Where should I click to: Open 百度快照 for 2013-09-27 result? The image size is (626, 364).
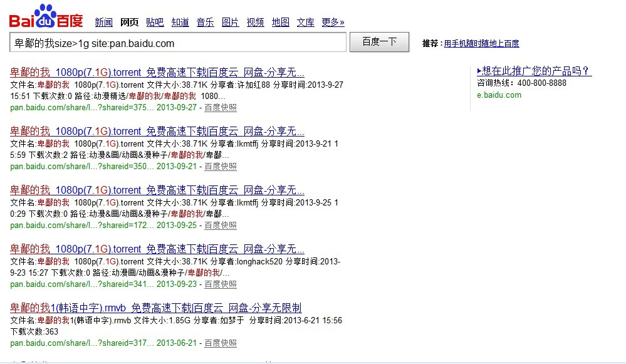coord(221,108)
